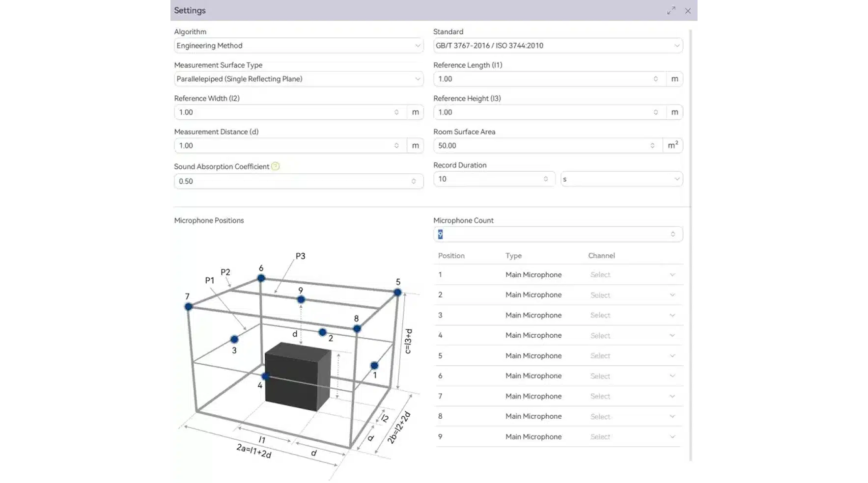Click microphone point 3 in the diagram

pos(234,339)
